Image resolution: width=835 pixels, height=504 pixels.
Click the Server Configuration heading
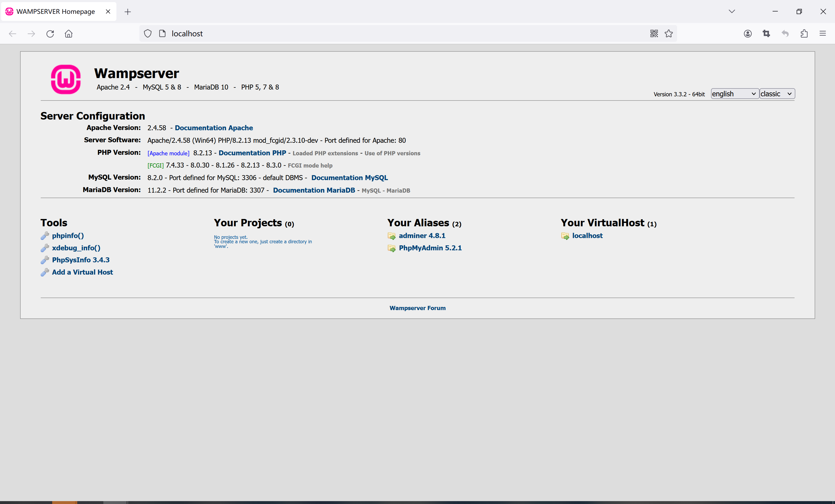[92, 116]
